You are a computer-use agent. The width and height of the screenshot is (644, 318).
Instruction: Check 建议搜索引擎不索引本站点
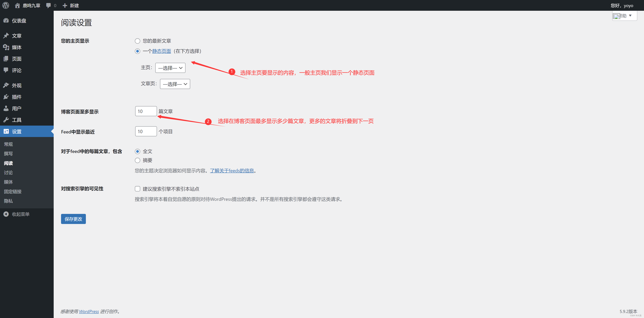138,189
